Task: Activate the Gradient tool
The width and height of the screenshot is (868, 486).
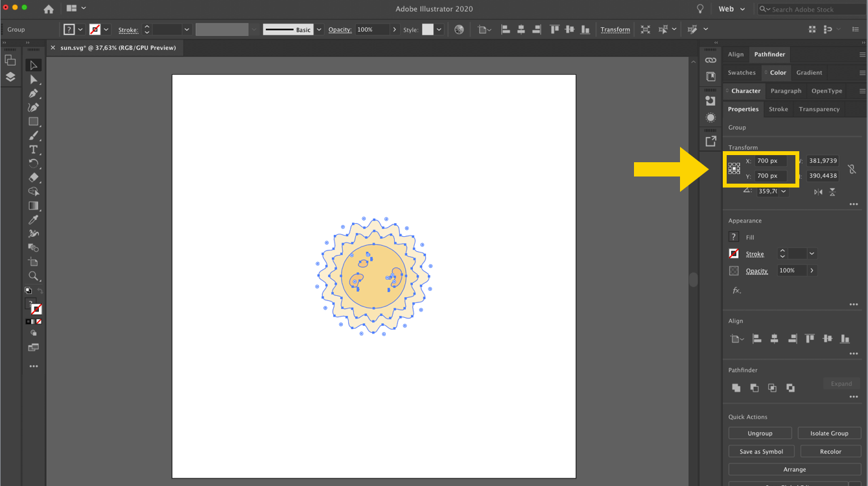Action: tap(34, 206)
